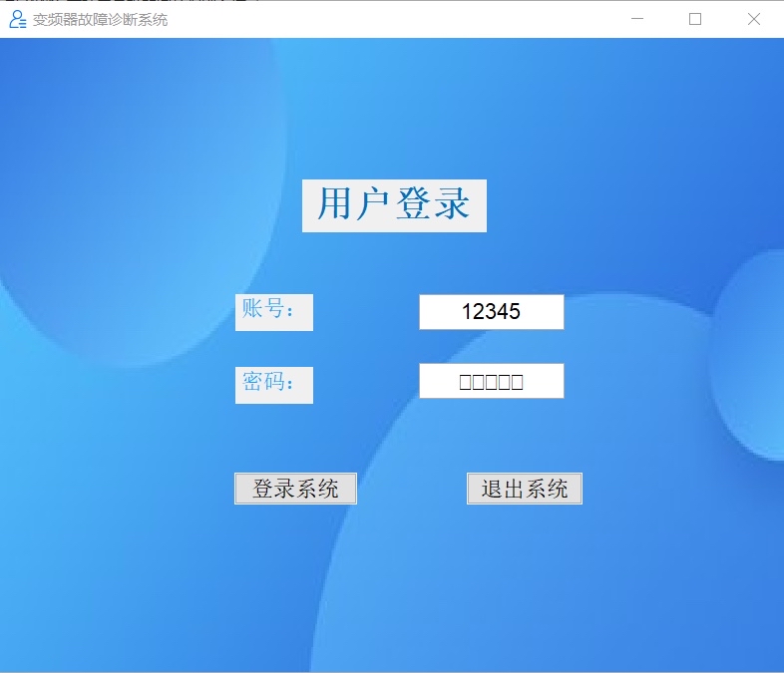Click the 登录系统 login button
Screen dimensions: 784x673
pyautogui.click(x=295, y=489)
